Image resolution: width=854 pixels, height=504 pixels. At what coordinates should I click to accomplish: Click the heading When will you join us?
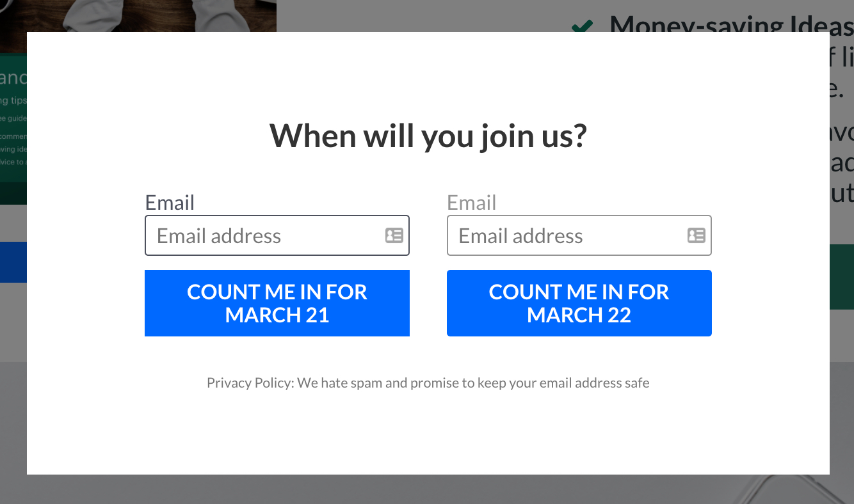tap(428, 136)
